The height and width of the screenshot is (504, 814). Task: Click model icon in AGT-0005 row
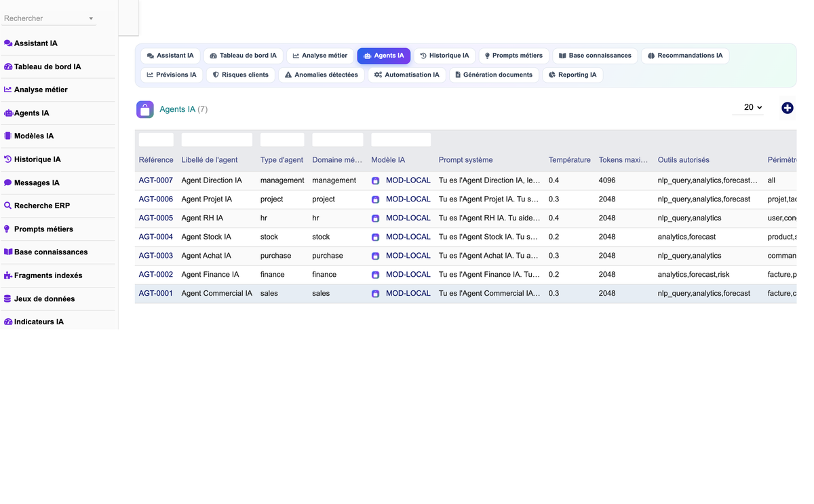click(375, 218)
